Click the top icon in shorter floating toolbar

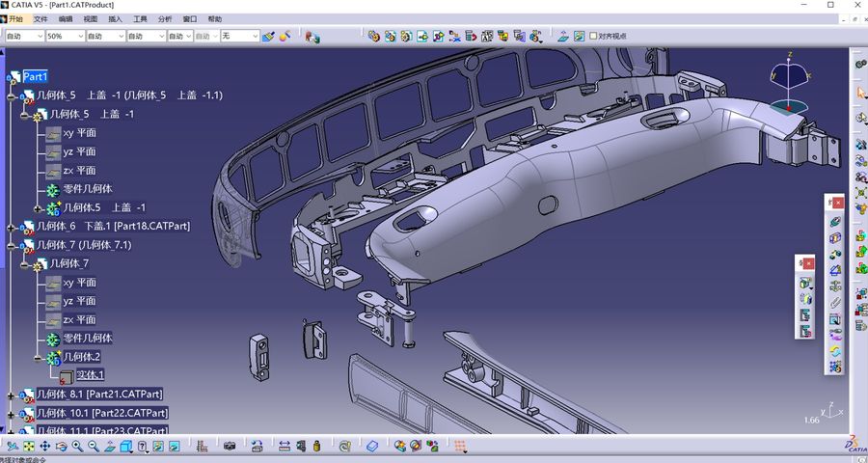pyautogui.click(x=806, y=283)
